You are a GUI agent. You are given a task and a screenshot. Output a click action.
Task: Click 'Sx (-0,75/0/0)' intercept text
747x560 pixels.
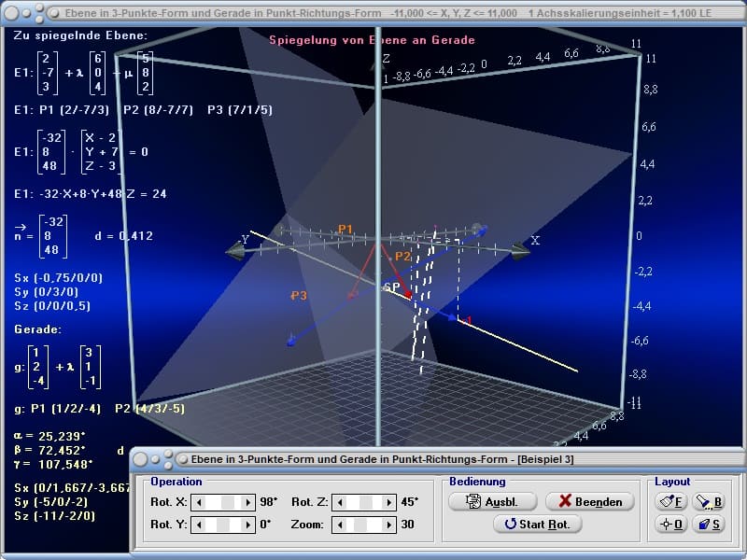(x=59, y=277)
